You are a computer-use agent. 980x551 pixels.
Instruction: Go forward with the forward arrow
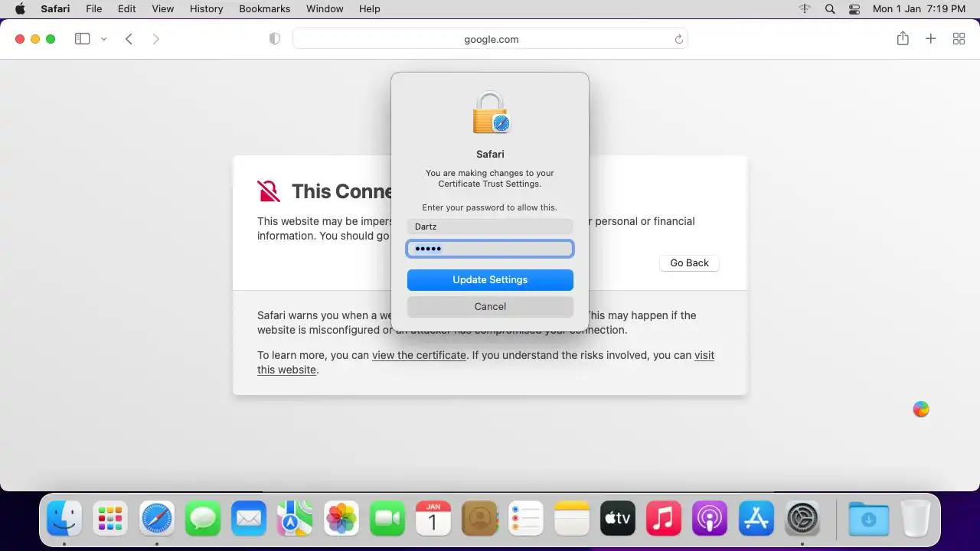point(155,39)
